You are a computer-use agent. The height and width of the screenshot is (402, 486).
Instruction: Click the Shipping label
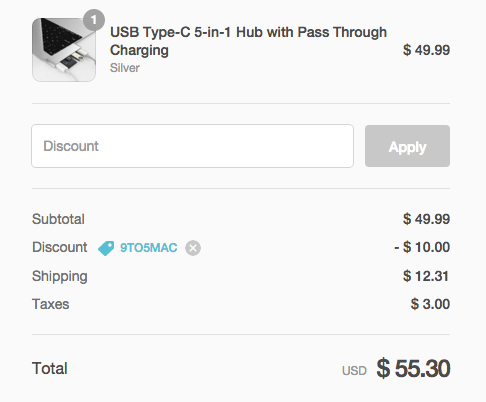[x=60, y=276]
